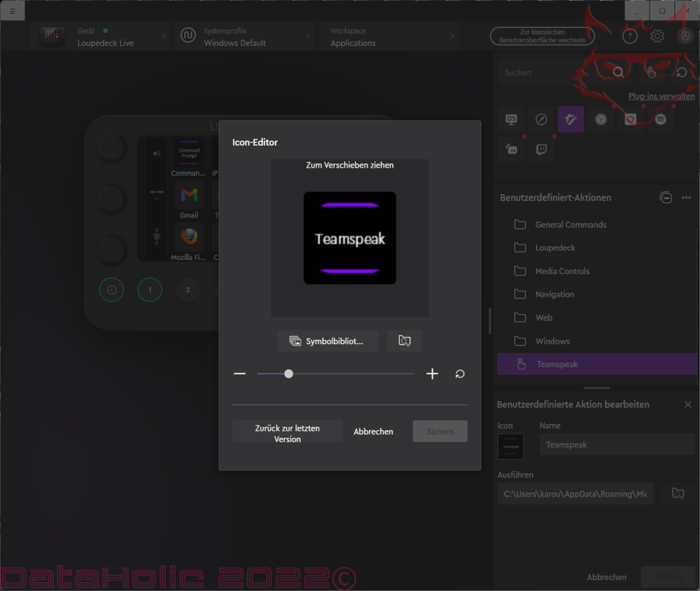Select the Spotify plugin icon
The width and height of the screenshot is (700, 591).
coord(660,119)
